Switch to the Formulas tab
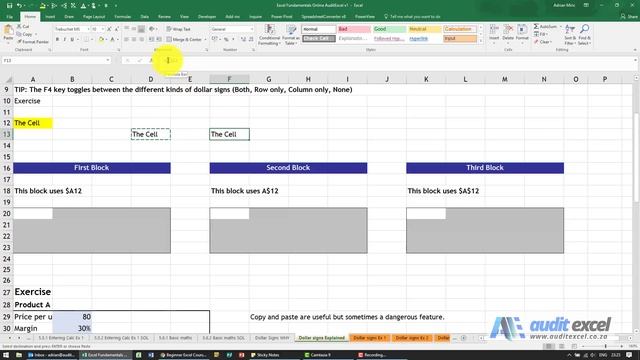The image size is (640, 360). click(122, 17)
